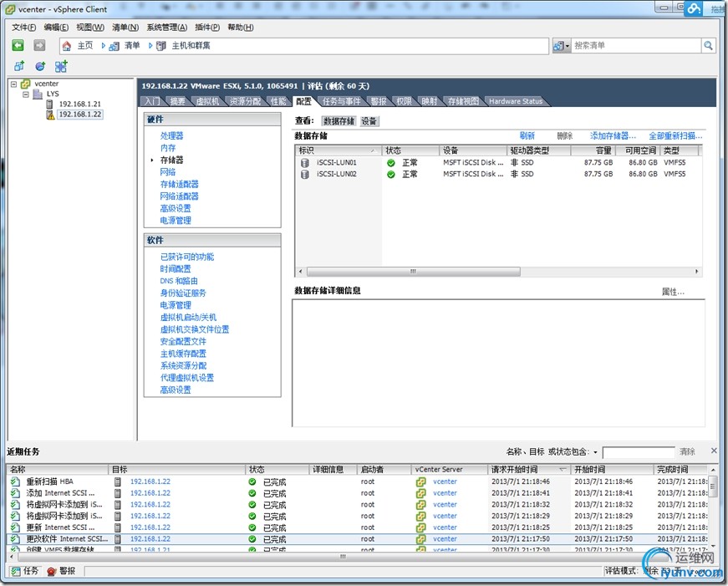Open the 时间配置 software link
This screenshot has width=728, height=586.
(x=175, y=269)
